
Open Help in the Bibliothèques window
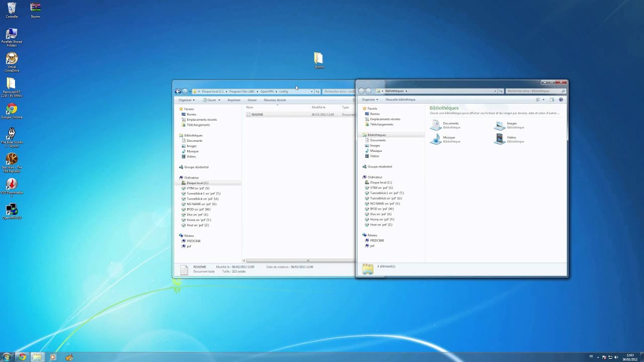(x=561, y=100)
